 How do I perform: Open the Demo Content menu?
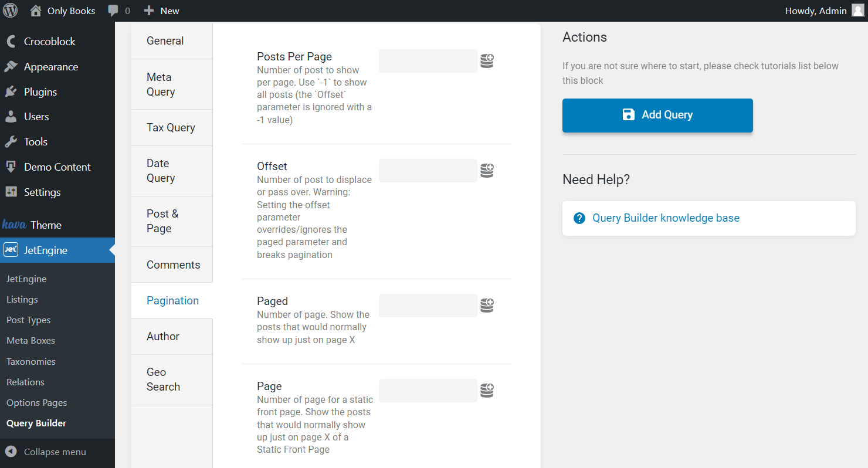coord(57,167)
